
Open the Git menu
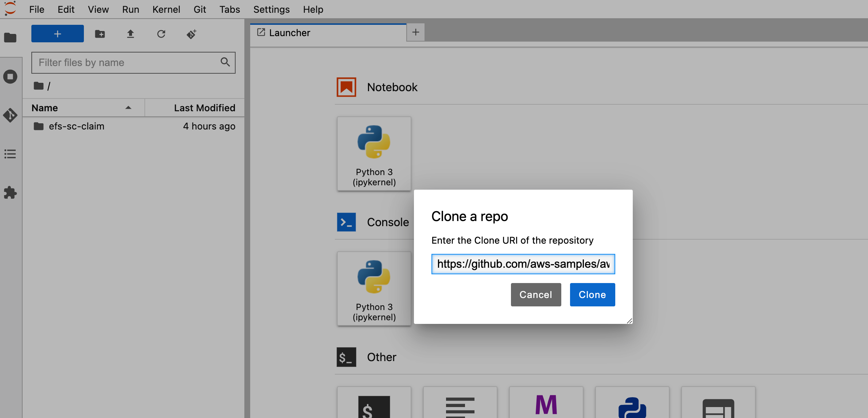click(199, 9)
